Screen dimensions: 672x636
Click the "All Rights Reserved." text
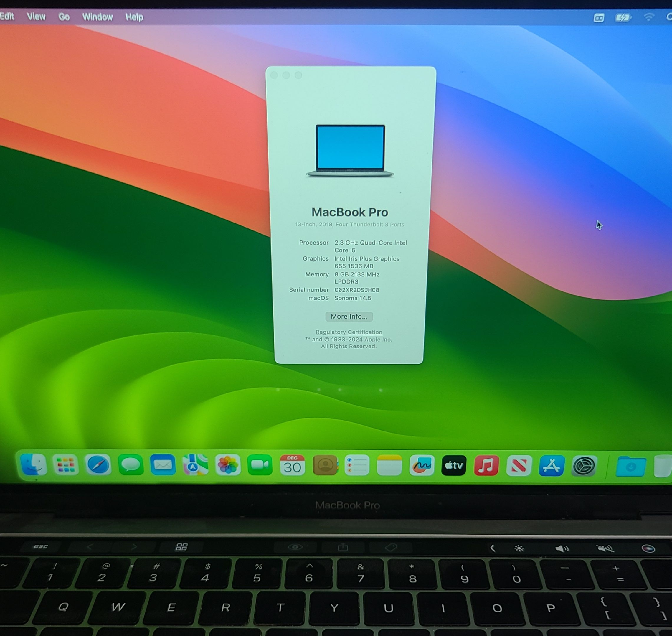click(349, 346)
